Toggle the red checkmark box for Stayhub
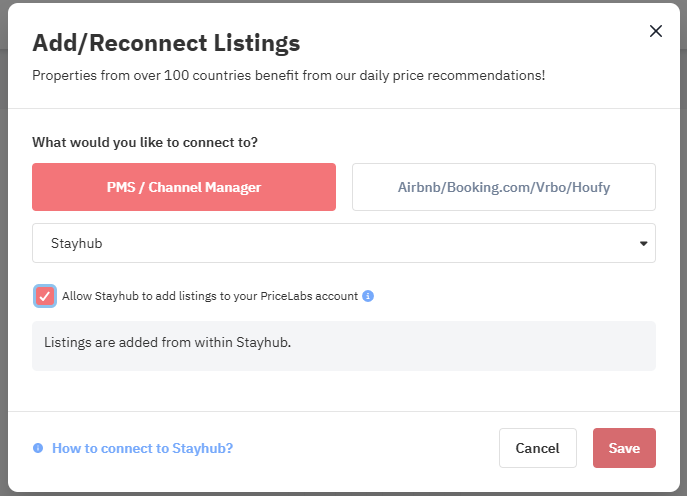687x496 pixels. tap(45, 296)
